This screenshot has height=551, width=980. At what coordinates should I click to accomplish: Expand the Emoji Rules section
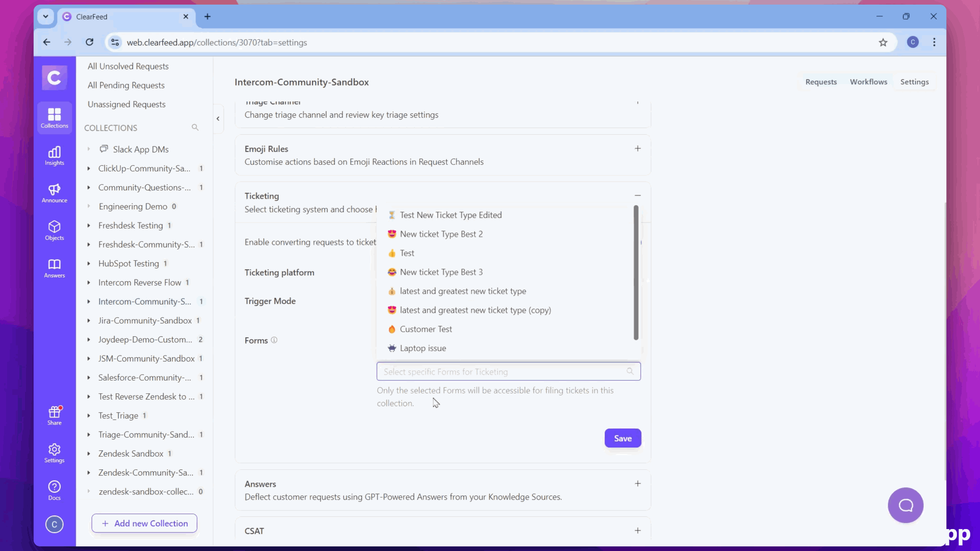[x=638, y=148]
